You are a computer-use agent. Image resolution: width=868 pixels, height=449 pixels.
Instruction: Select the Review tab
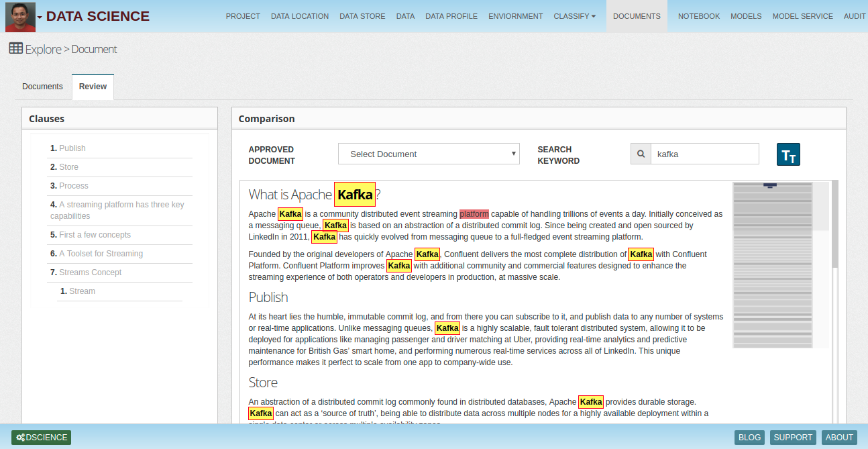[x=93, y=87]
